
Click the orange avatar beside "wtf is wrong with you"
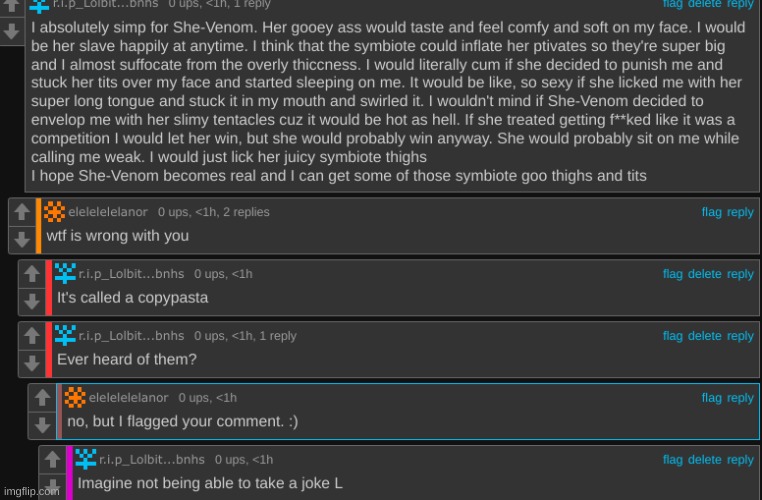55,212
